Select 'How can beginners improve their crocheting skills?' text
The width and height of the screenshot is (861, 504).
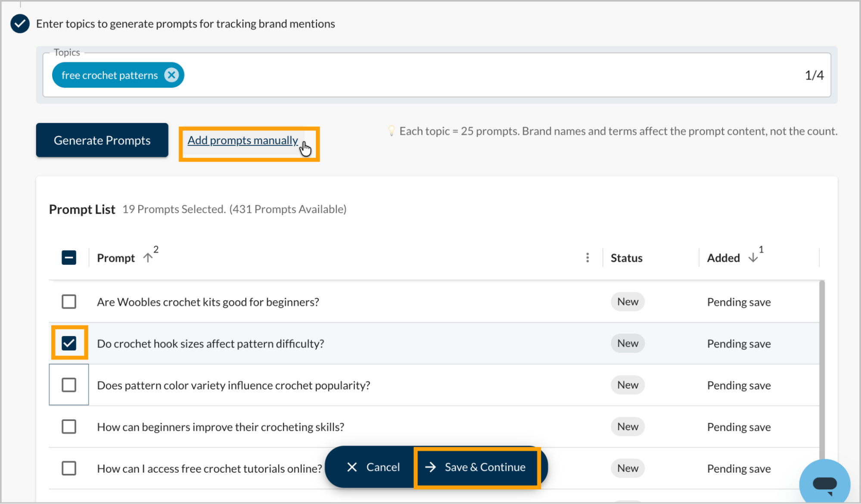pos(221,427)
